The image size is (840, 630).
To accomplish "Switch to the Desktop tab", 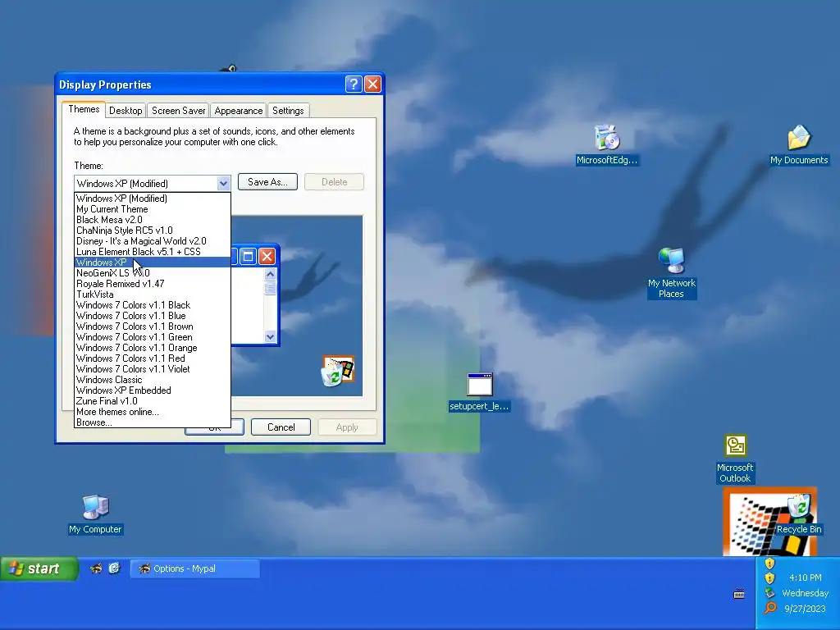I will 126,111.
